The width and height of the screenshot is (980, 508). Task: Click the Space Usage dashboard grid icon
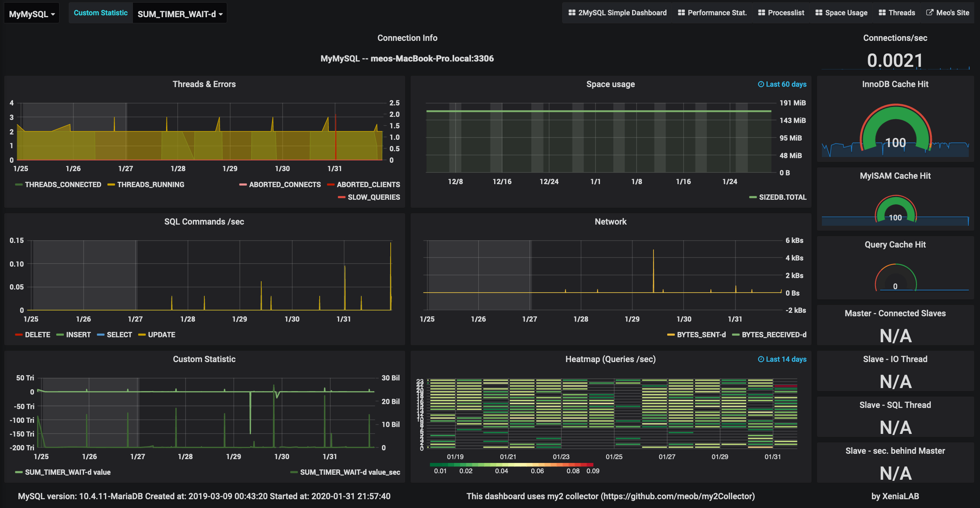pos(819,13)
